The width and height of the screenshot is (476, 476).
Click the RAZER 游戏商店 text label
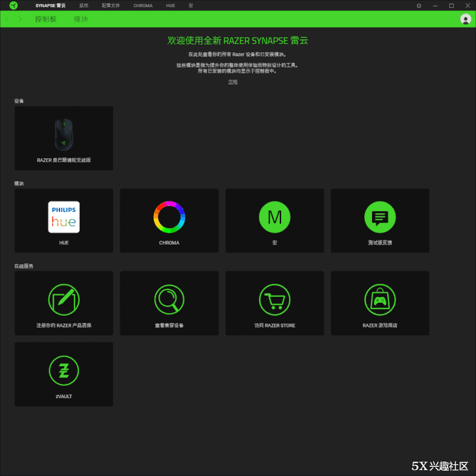(380, 326)
